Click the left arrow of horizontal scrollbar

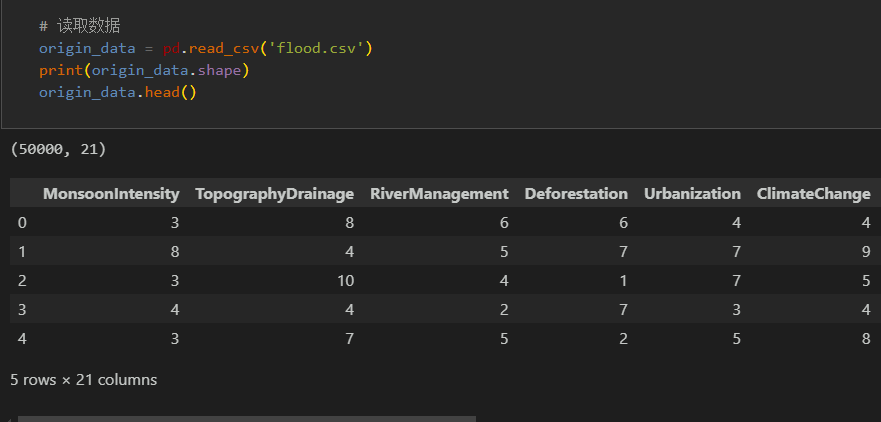coord(8,418)
